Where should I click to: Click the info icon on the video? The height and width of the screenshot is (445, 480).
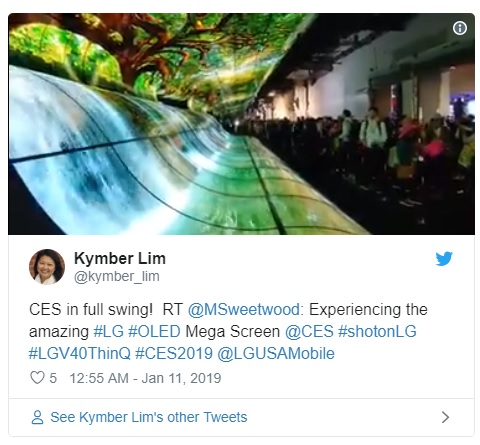pos(460,28)
